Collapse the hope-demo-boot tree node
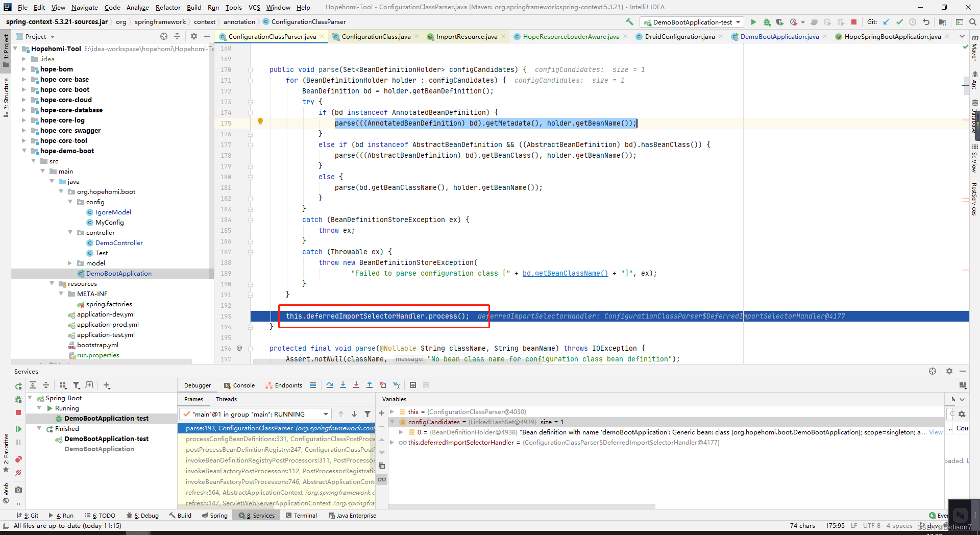This screenshot has width=980, height=535. [24, 151]
